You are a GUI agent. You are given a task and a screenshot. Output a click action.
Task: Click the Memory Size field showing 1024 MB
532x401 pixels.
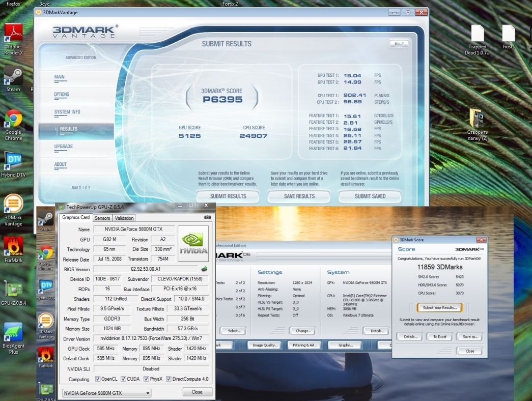click(x=112, y=328)
